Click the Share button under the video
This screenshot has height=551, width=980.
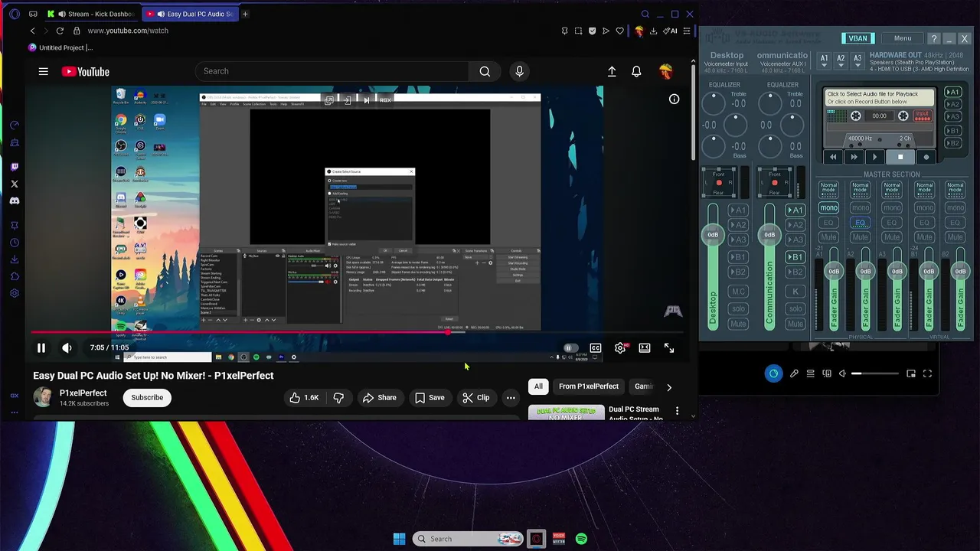point(380,398)
